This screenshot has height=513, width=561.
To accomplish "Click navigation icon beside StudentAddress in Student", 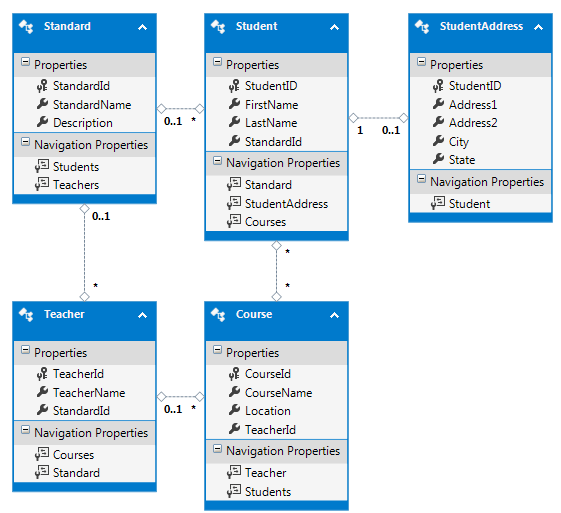I will 234,203.
